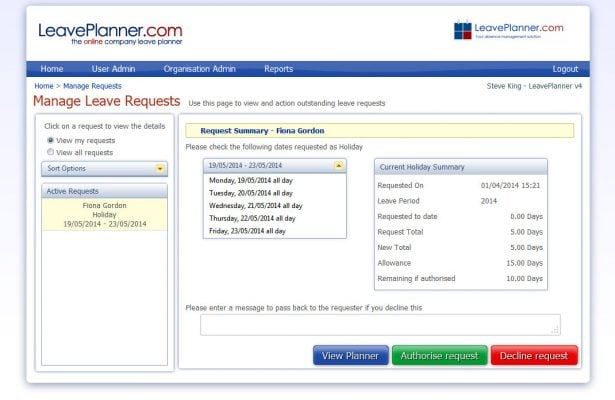Click the Authorise request button
Image resolution: width=615 pixels, height=400 pixels.
[x=440, y=355]
